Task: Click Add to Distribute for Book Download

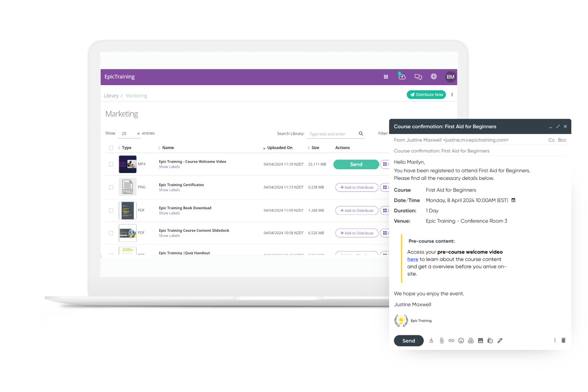Action: pyautogui.click(x=357, y=210)
